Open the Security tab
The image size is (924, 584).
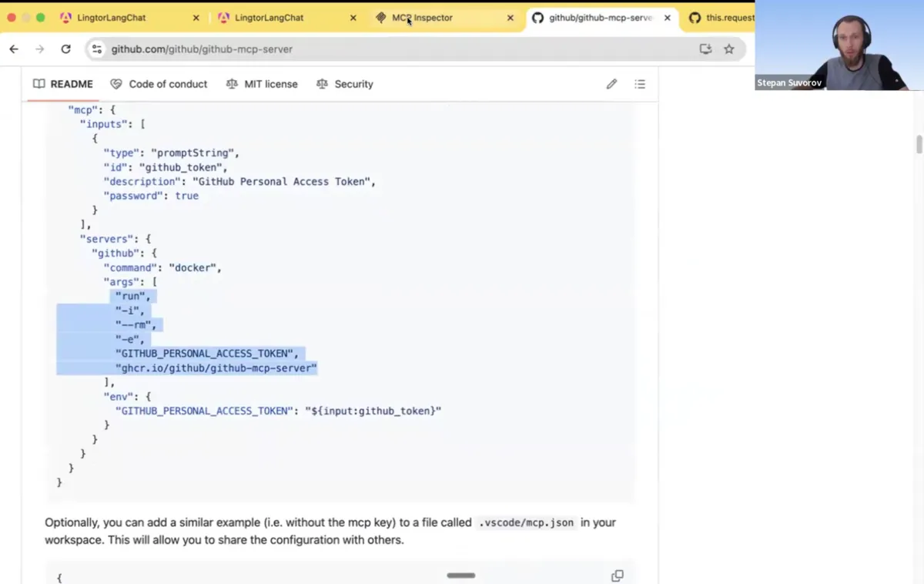pyautogui.click(x=344, y=84)
